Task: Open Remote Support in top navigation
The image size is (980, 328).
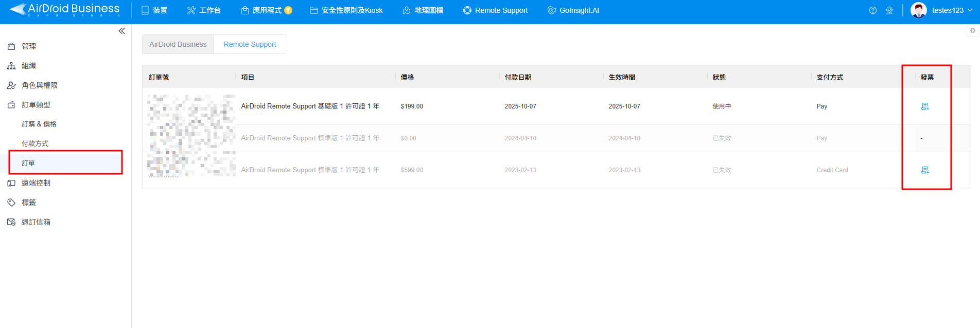Action: pos(495,10)
